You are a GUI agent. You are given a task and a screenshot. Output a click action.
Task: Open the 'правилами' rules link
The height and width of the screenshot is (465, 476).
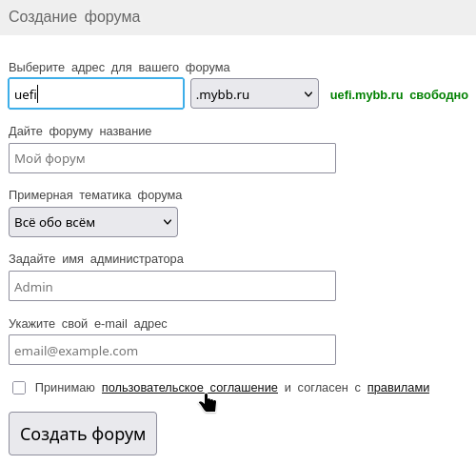coord(398,388)
